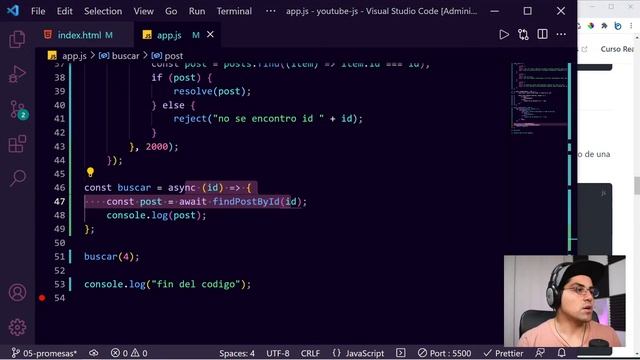Click line number 51 in gutter
The width and height of the screenshot is (640, 360).
[x=60, y=257]
